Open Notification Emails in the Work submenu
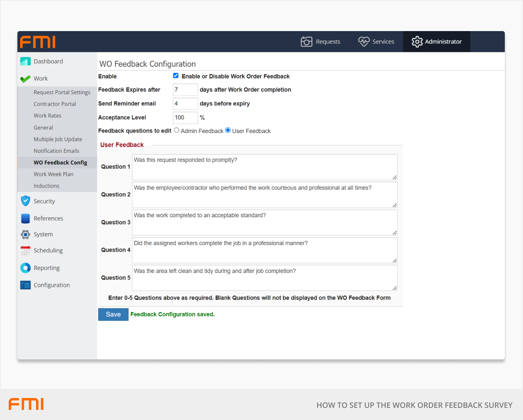 tap(56, 151)
